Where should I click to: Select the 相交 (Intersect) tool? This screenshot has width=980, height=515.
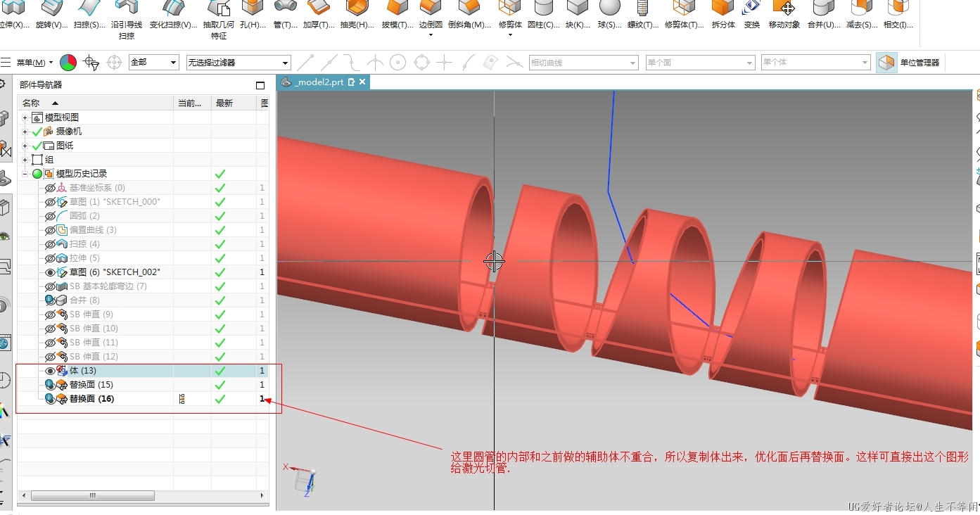pos(898,15)
